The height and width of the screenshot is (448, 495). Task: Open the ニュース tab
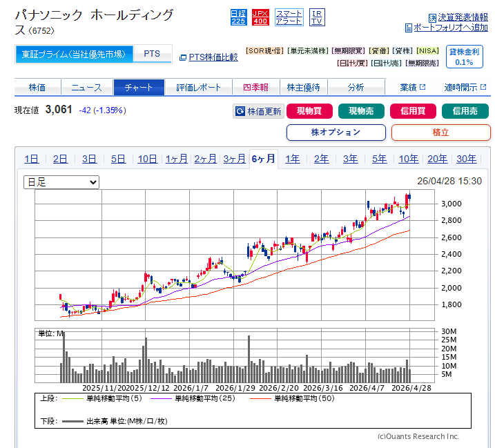[87, 88]
